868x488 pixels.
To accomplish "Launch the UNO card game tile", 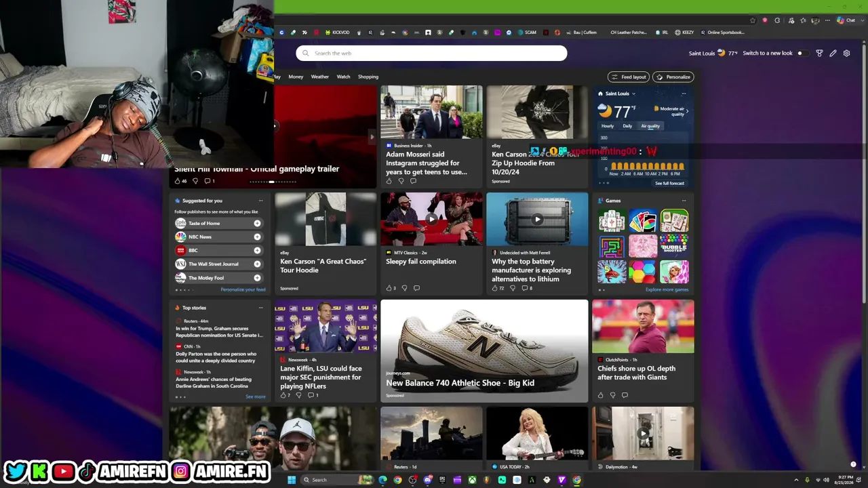I will 643,221.
